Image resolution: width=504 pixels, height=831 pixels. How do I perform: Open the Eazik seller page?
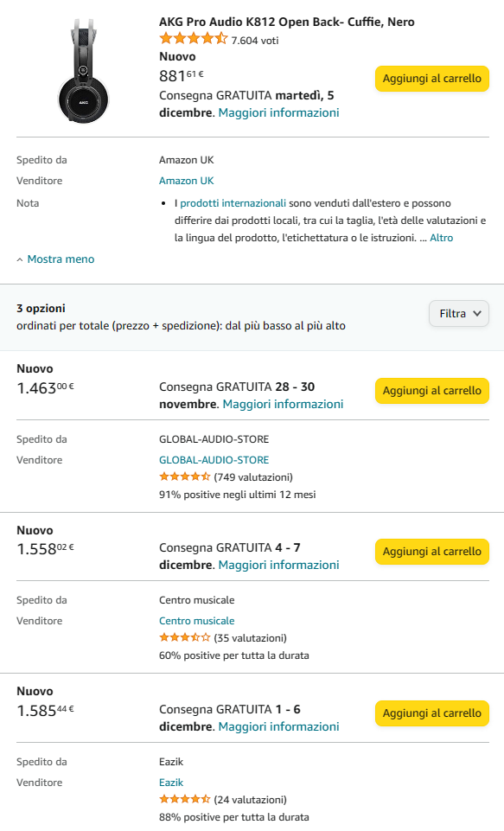(x=171, y=783)
